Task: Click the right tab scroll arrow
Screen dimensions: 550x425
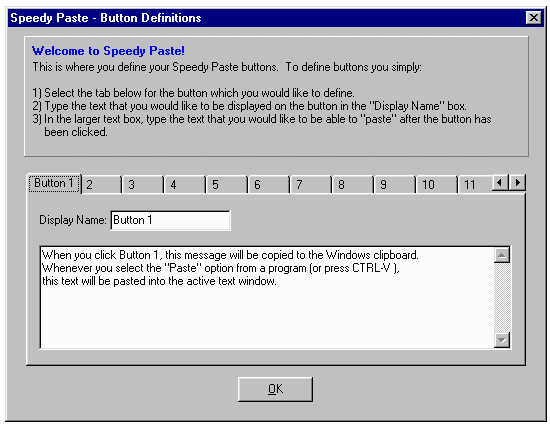Action: click(517, 183)
